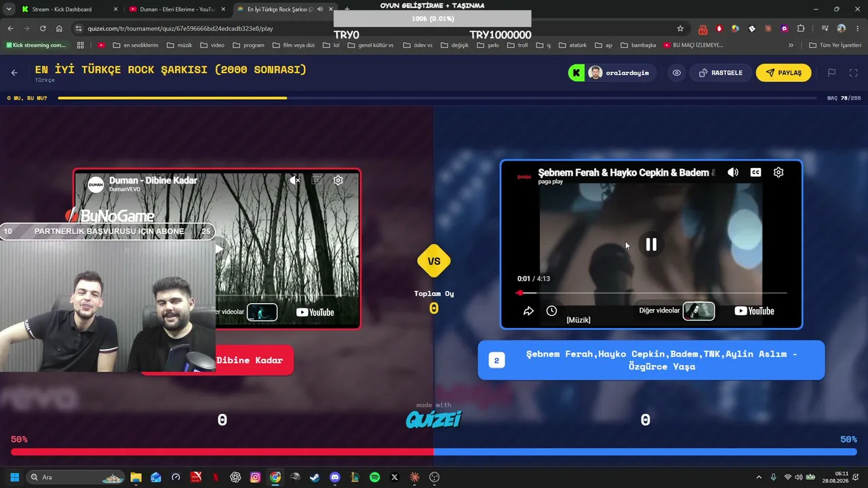Unmute the Duman video player
Screen dimensions: 868x488
(294, 180)
